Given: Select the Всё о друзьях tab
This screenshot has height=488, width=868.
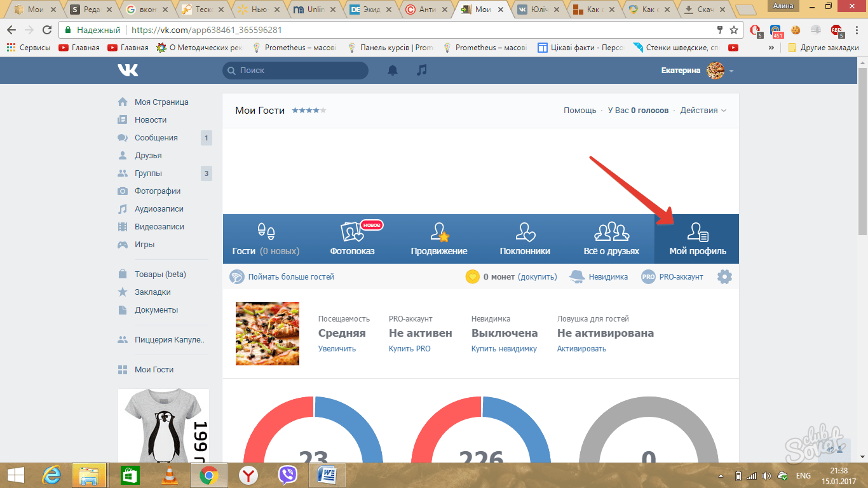Looking at the screenshot, I should pos(611,239).
